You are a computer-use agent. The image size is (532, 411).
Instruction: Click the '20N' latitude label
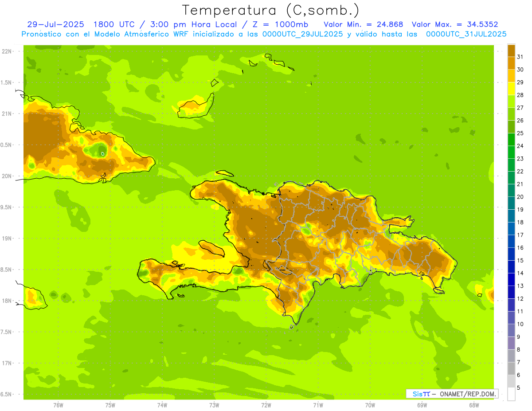7,176
